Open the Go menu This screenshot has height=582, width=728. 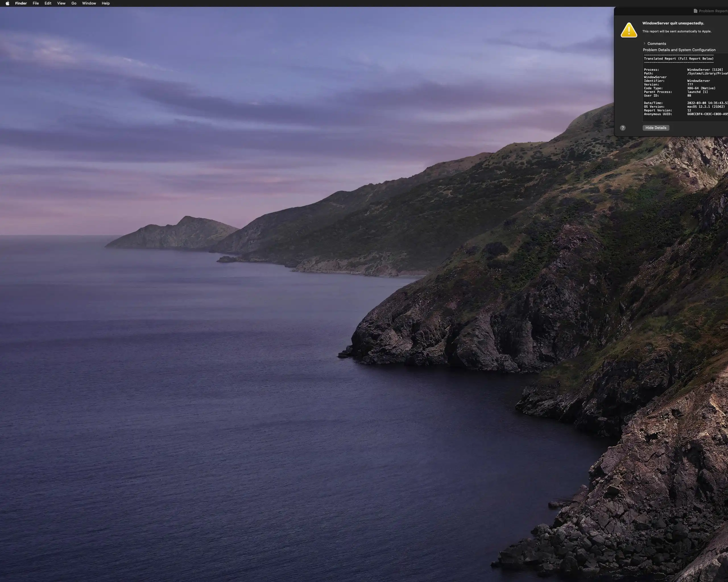pyautogui.click(x=74, y=3)
